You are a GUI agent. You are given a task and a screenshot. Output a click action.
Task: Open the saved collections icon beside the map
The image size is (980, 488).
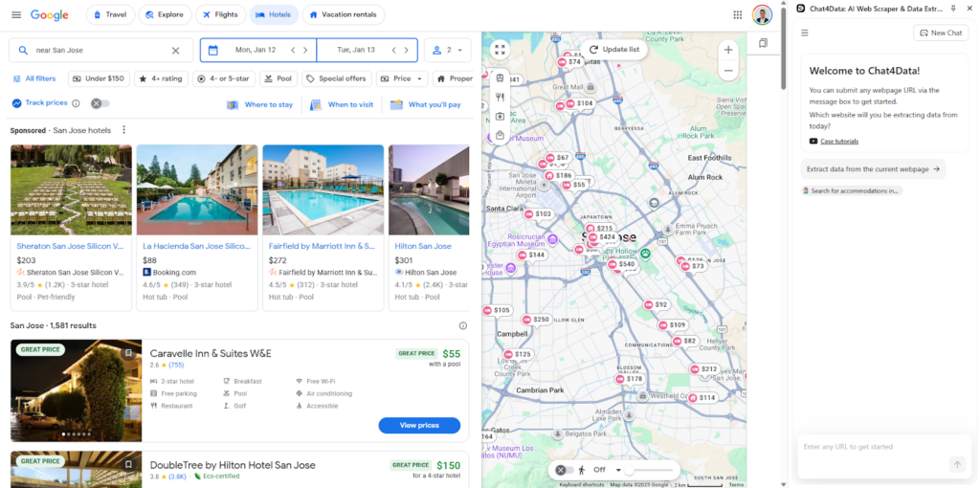(763, 43)
